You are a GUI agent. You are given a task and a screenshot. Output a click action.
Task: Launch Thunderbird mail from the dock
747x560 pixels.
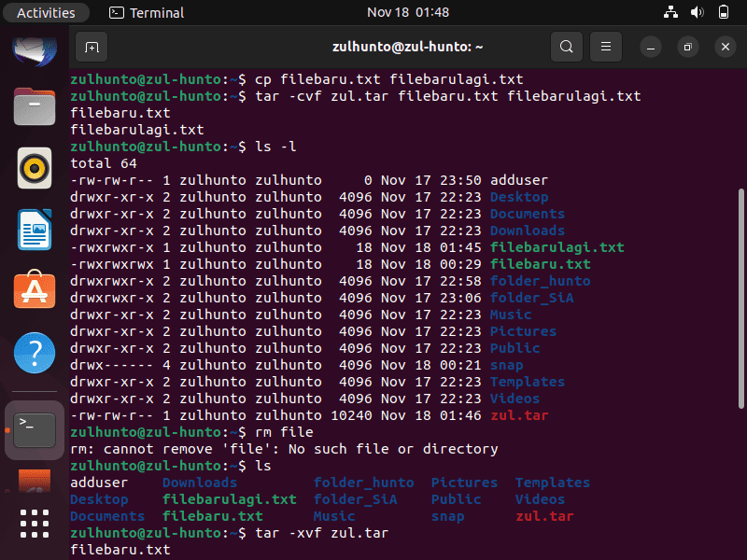pyautogui.click(x=35, y=50)
